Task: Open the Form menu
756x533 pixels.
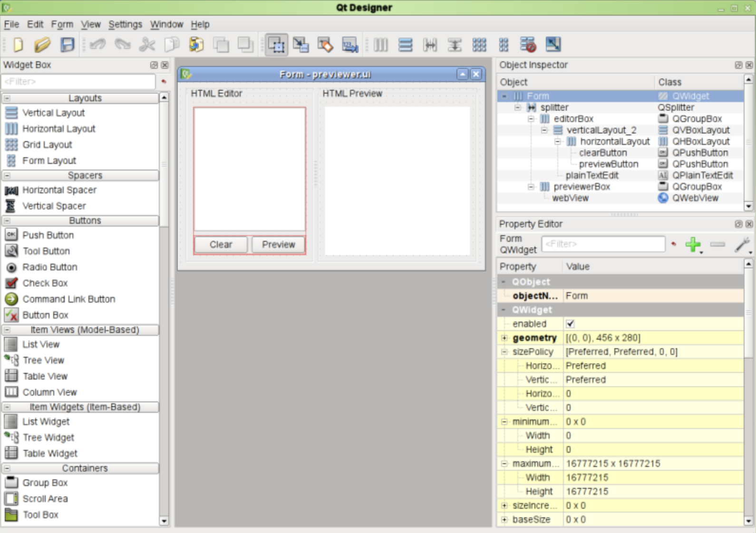Action: 62,24
